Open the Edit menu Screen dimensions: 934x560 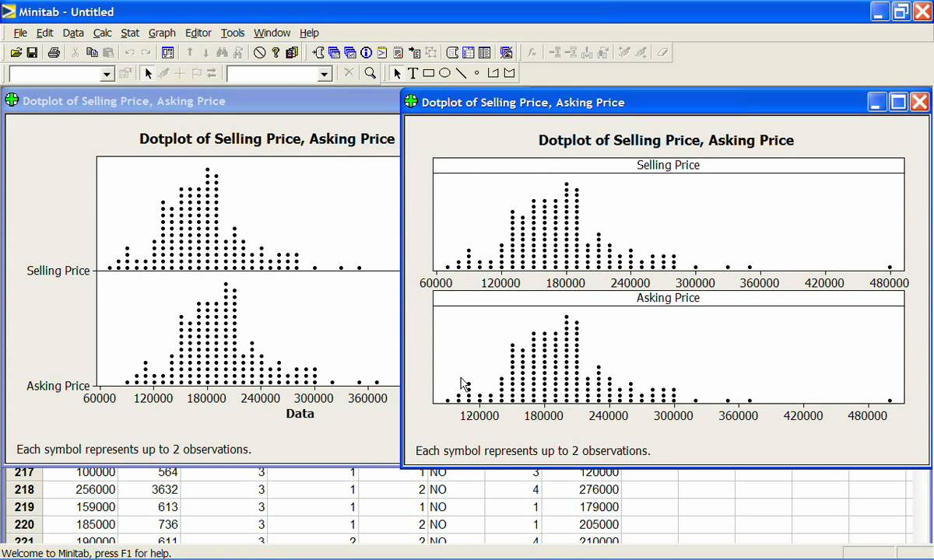pyautogui.click(x=44, y=33)
